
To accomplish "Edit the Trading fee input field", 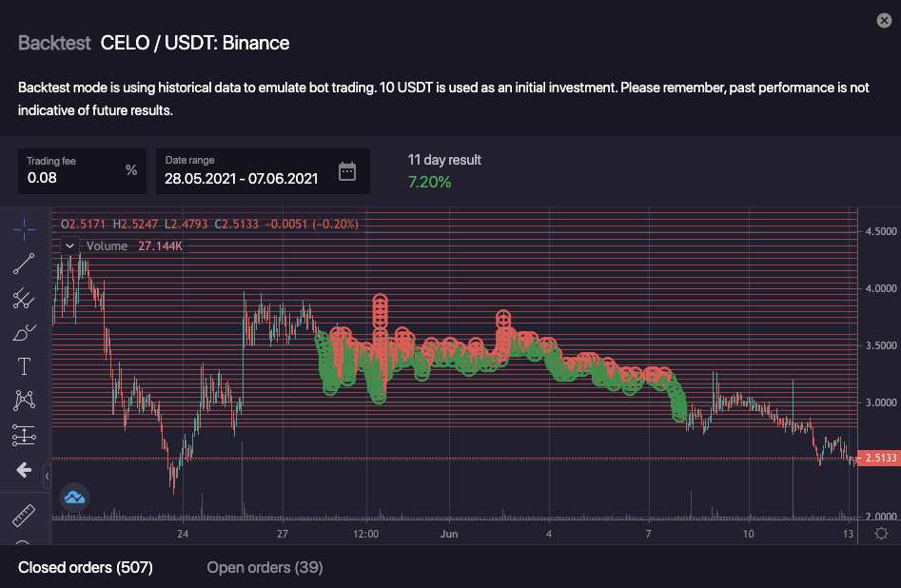I will pyautogui.click(x=71, y=177).
